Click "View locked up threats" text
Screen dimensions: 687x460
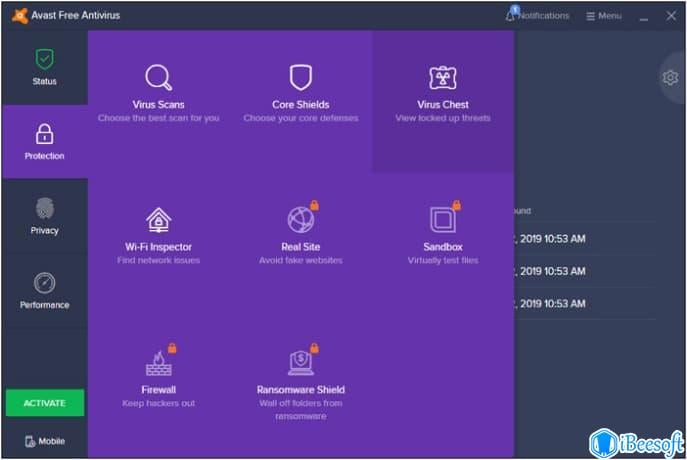(443, 118)
